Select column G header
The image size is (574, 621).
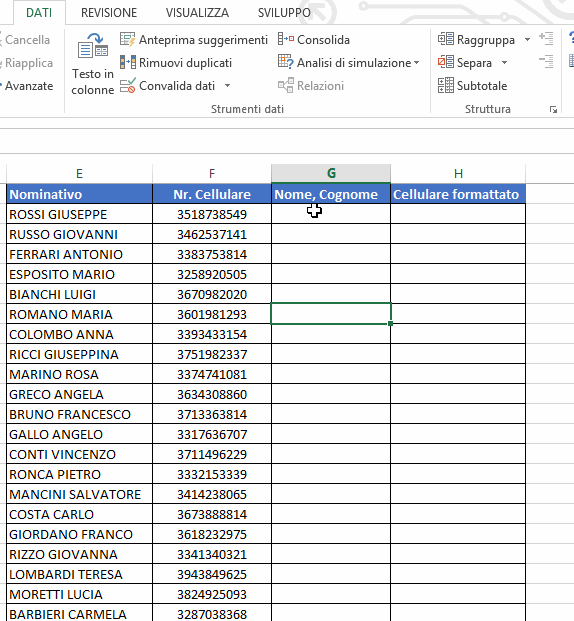point(331,173)
